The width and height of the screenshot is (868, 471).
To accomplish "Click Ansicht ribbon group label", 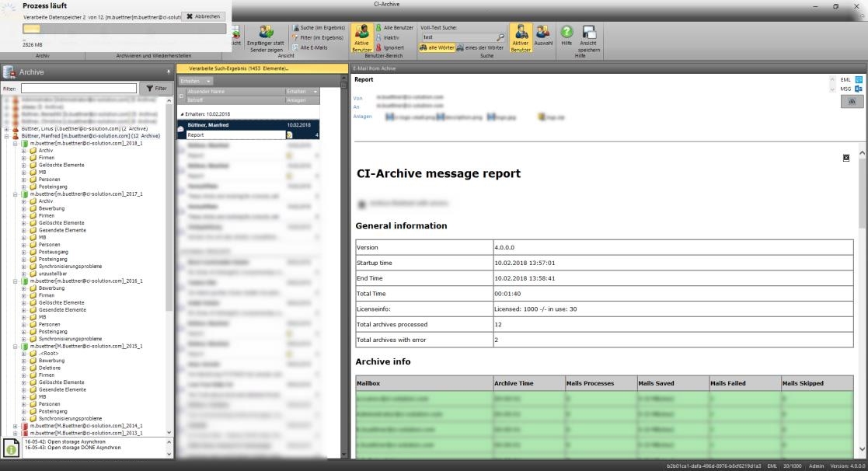I will point(286,56).
